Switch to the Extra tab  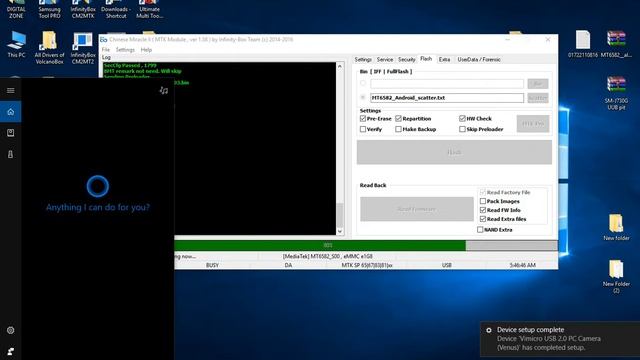tap(444, 60)
